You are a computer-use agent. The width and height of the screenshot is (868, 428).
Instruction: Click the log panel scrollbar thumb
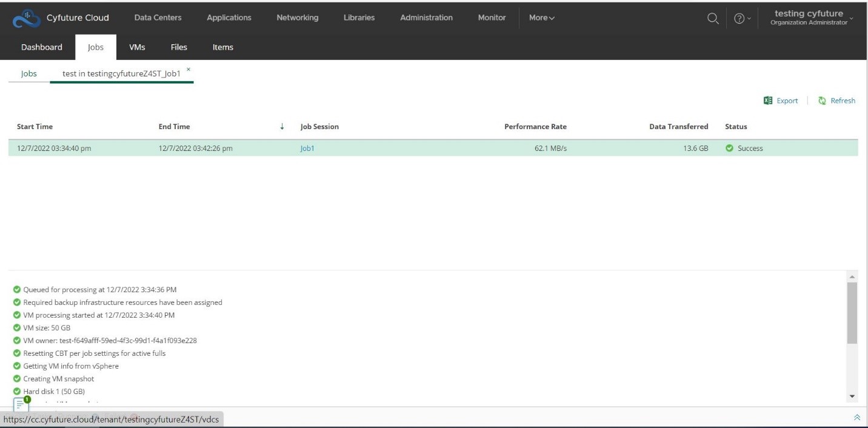point(852,313)
